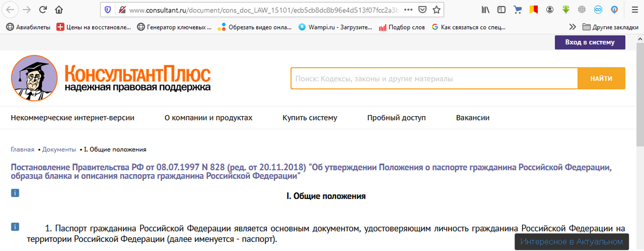This screenshot has width=644, height=251.
Task: Show more bookmarks with the double chevron
Action: pyautogui.click(x=573, y=27)
